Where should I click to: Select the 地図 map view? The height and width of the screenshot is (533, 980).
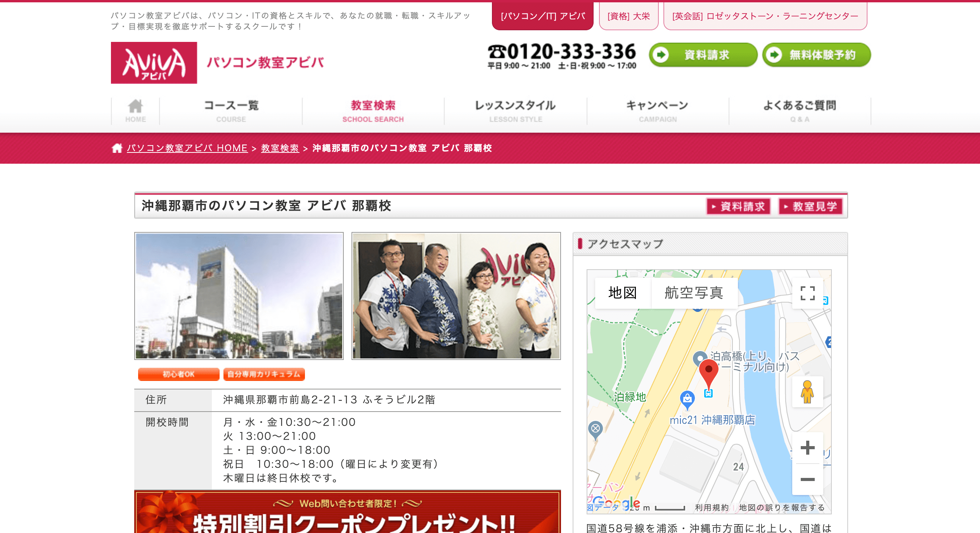click(623, 293)
